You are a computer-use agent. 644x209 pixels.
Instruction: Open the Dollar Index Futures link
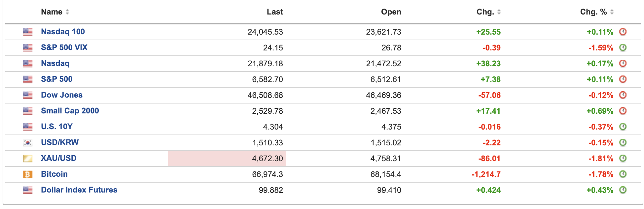click(79, 190)
